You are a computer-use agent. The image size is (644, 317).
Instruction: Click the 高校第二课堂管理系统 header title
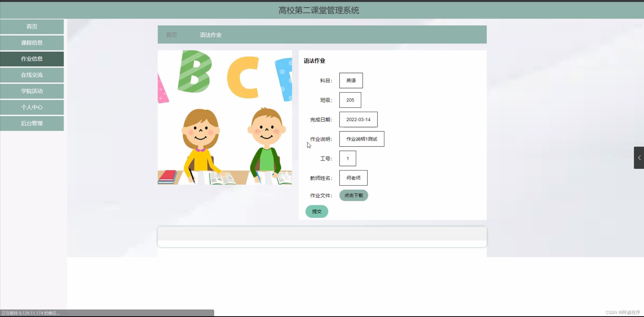pos(318,10)
